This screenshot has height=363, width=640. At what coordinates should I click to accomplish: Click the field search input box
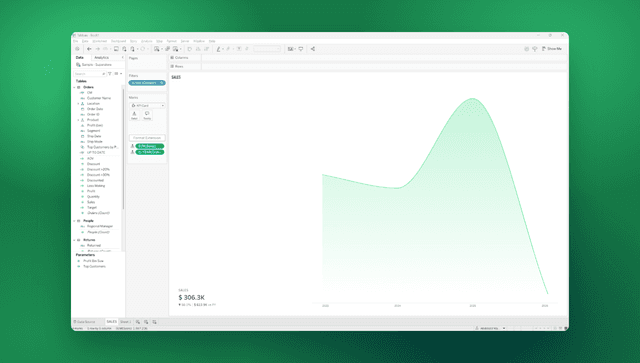(x=90, y=73)
